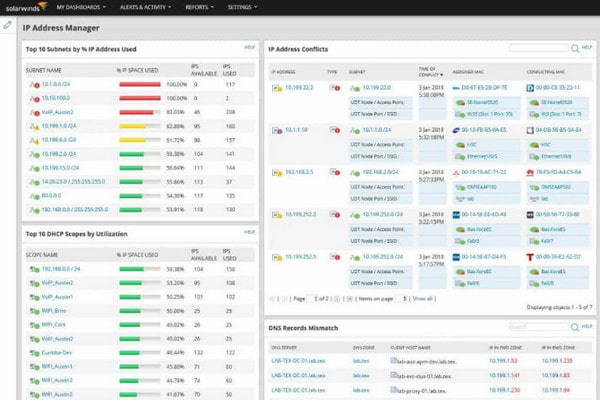Viewport: 600px width, 400px height.
Task: Click conflict type icon in 10.1.1.10 row
Action: point(335,130)
